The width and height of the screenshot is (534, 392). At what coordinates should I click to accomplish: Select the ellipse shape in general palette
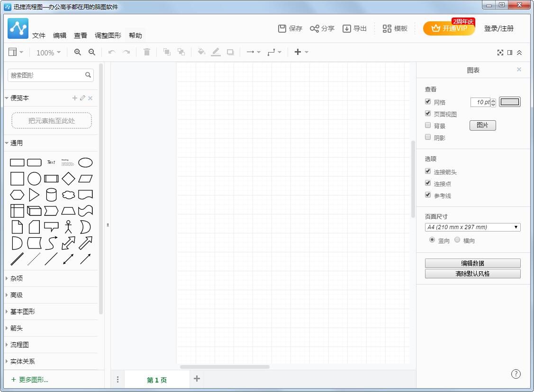(85, 162)
